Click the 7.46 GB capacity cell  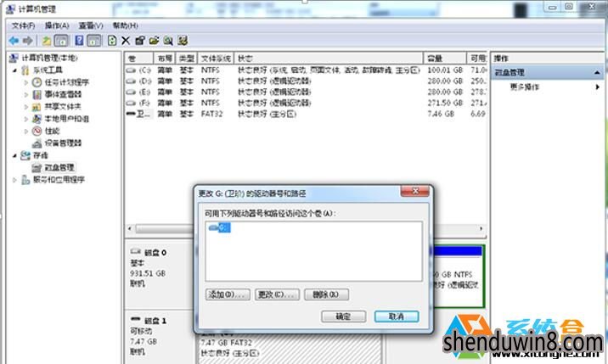(441, 114)
